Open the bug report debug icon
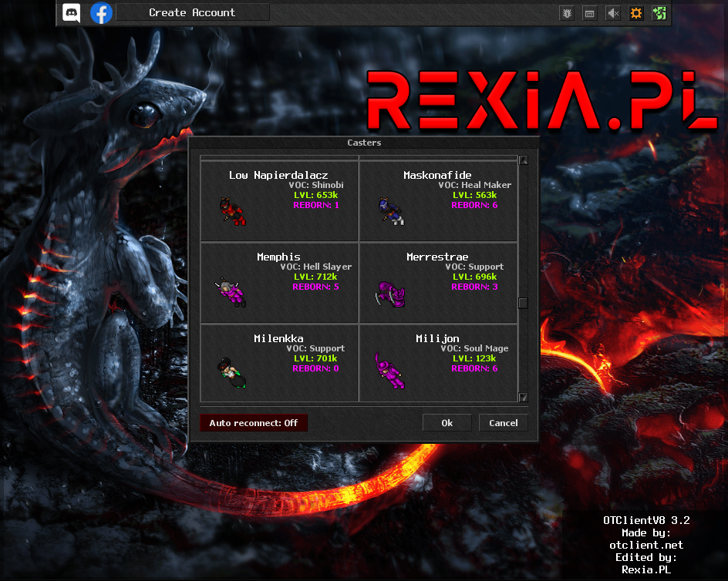Screen dimensions: 728x581 coord(566,13)
